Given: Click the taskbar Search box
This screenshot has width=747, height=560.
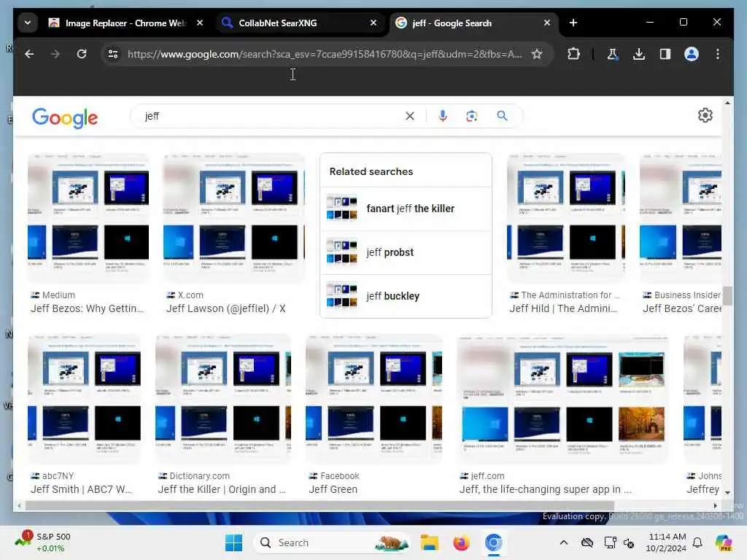Looking at the screenshot, I should click(x=332, y=542).
